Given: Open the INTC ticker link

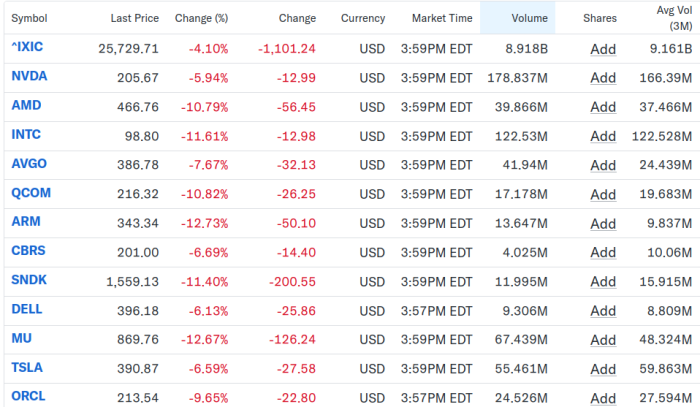Looking at the screenshot, I should coord(26,134).
